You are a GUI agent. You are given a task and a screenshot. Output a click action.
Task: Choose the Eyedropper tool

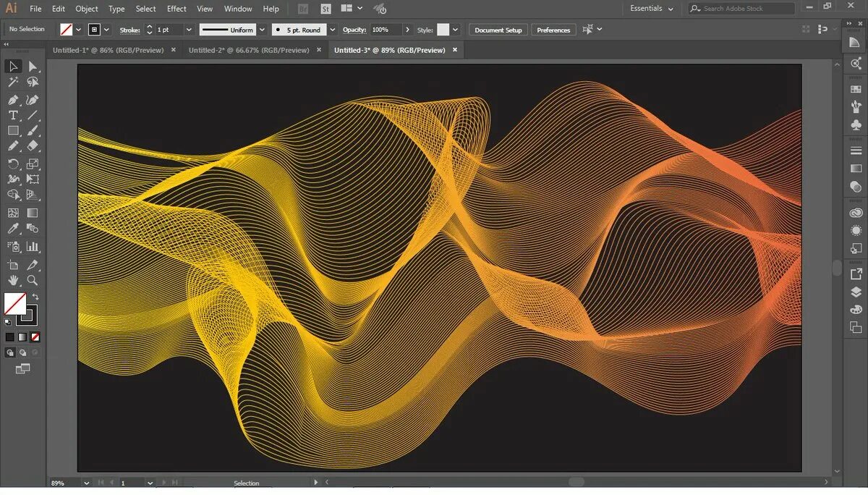(13, 229)
